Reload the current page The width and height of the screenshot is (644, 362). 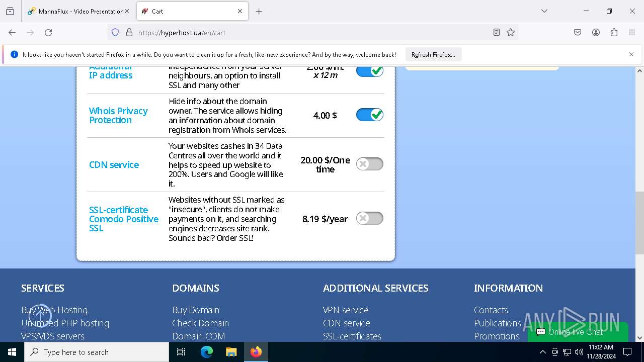tap(48, 32)
